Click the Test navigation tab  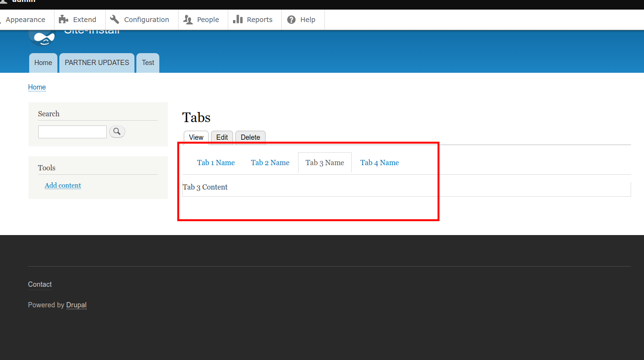147,63
